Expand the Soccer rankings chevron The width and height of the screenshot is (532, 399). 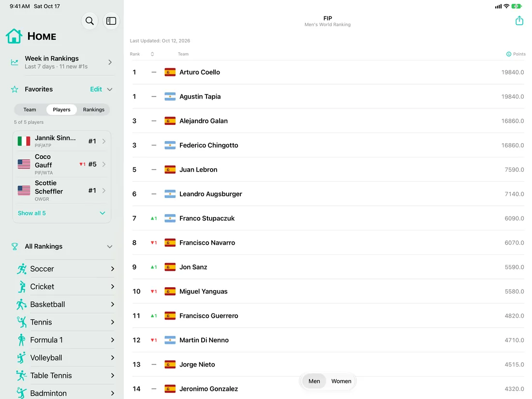tap(112, 269)
